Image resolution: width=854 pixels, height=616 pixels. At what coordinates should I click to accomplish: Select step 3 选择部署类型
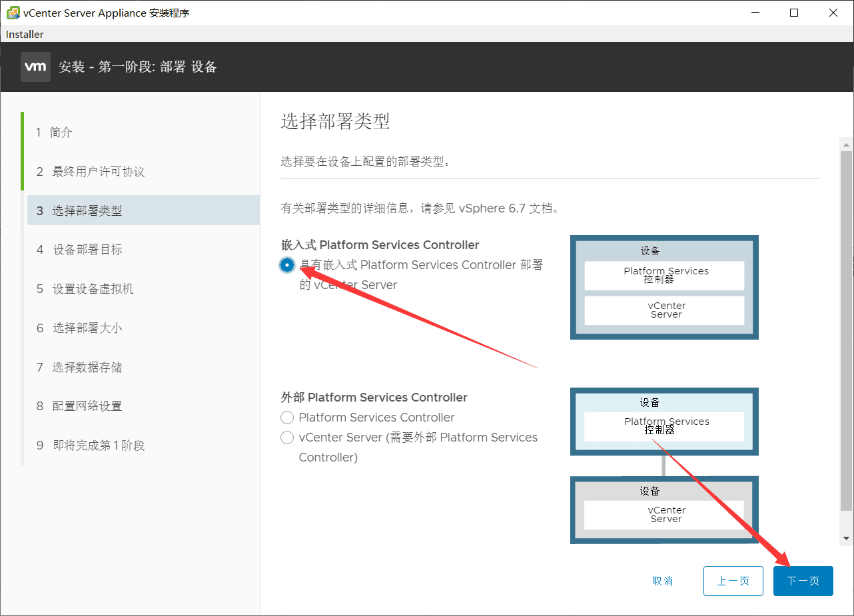point(87,210)
